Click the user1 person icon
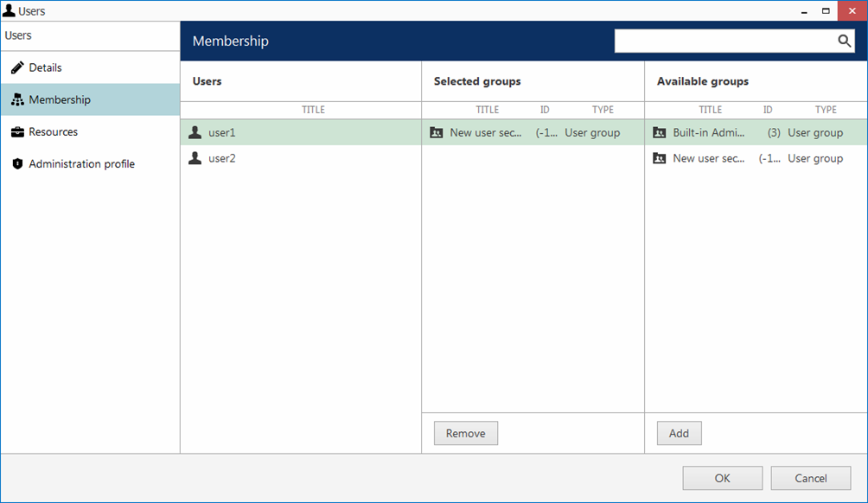 coord(195,133)
